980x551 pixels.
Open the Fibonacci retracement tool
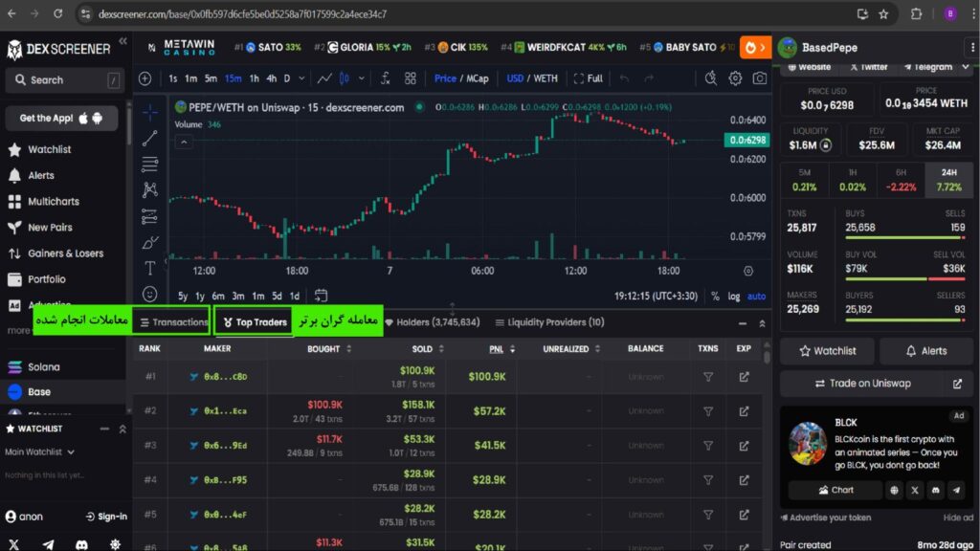pos(150,165)
